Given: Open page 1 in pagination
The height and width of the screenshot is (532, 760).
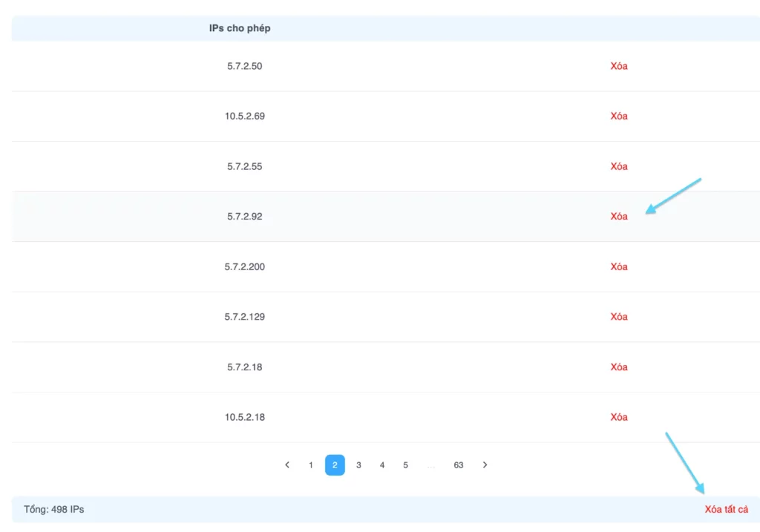Looking at the screenshot, I should [311, 465].
